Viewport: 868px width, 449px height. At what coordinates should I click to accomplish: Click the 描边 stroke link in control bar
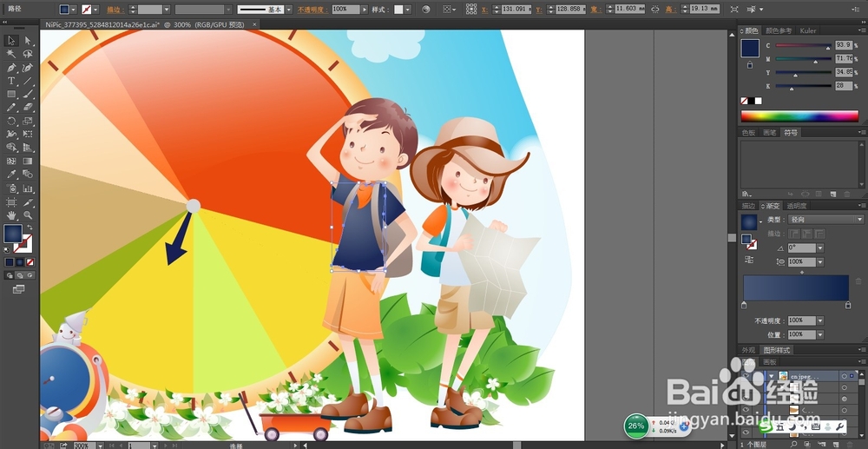pos(115,10)
